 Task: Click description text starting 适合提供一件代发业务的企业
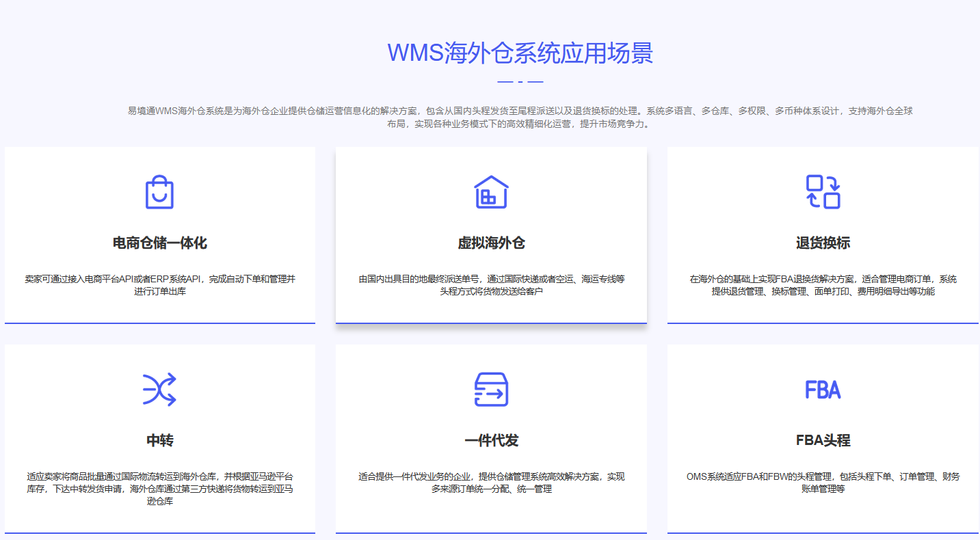[x=491, y=483]
